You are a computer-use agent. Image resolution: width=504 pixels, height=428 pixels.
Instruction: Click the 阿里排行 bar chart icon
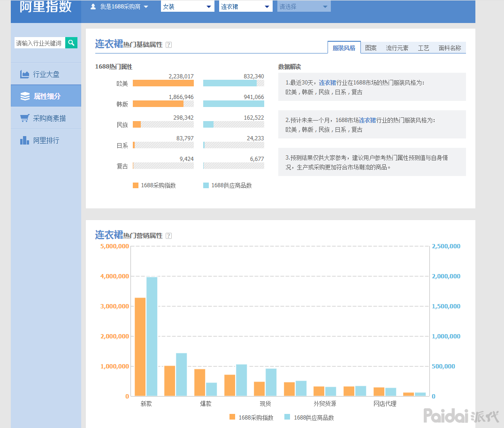point(25,140)
